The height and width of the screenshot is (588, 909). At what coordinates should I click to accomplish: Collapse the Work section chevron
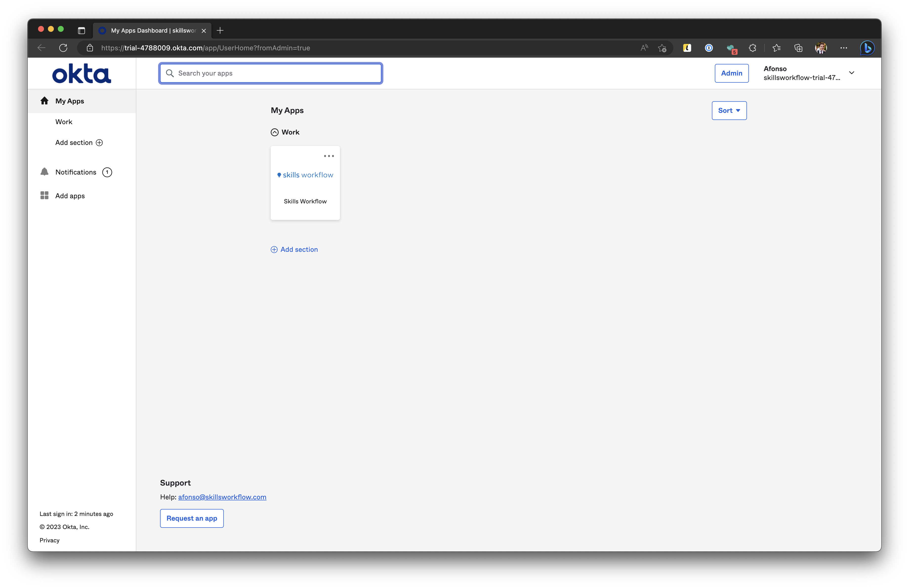point(275,132)
